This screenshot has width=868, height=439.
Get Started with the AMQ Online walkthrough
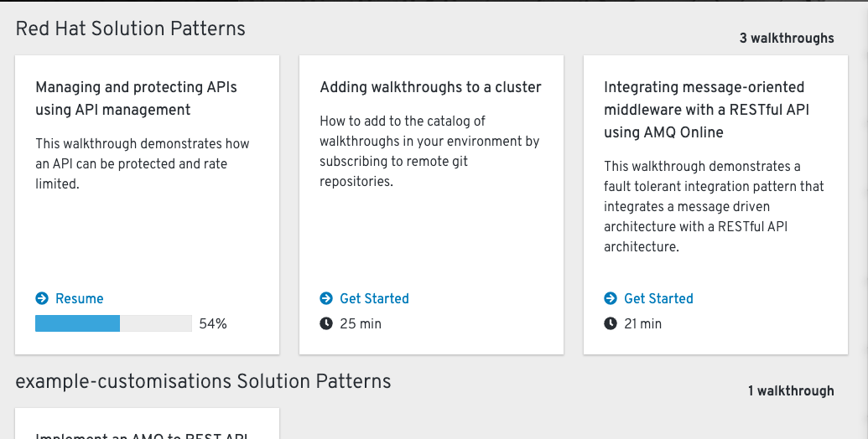click(658, 299)
